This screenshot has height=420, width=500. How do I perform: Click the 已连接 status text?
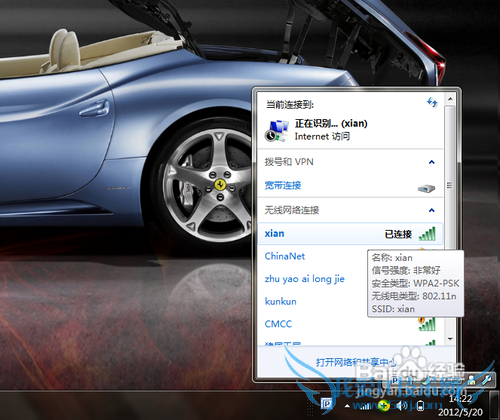(398, 234)
